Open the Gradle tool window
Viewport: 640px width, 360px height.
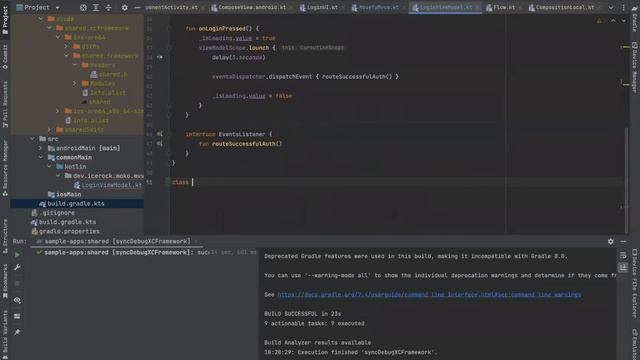click(x=635, y=20)
